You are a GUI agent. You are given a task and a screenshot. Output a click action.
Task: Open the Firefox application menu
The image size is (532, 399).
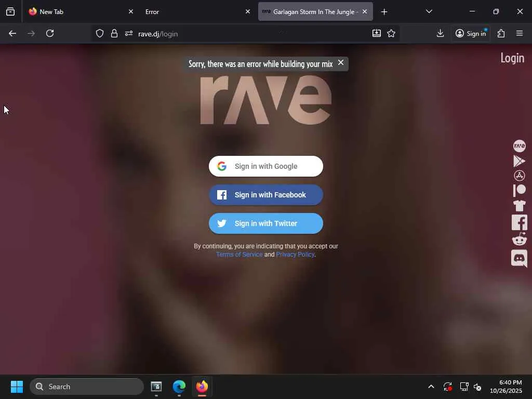[520, 33]
